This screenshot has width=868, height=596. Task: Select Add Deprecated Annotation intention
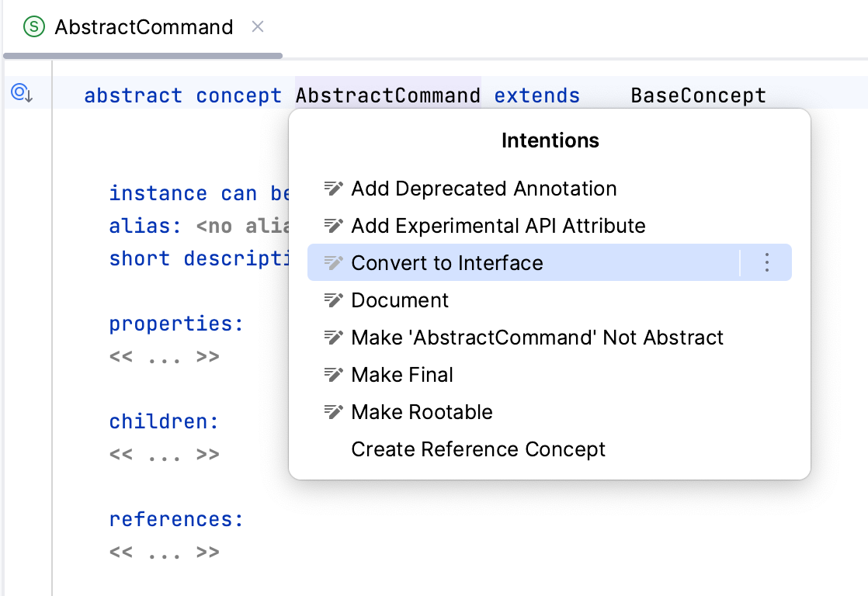point(484,189)
